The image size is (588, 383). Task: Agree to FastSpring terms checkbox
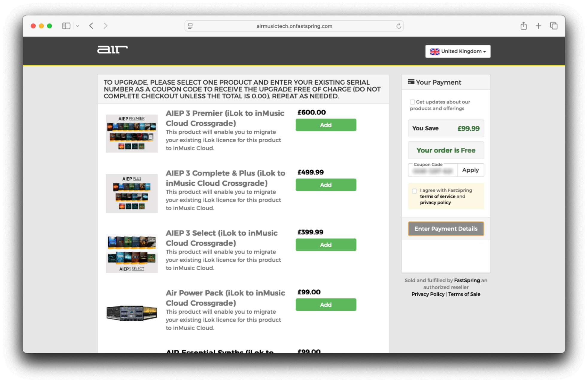coord(414,191)
